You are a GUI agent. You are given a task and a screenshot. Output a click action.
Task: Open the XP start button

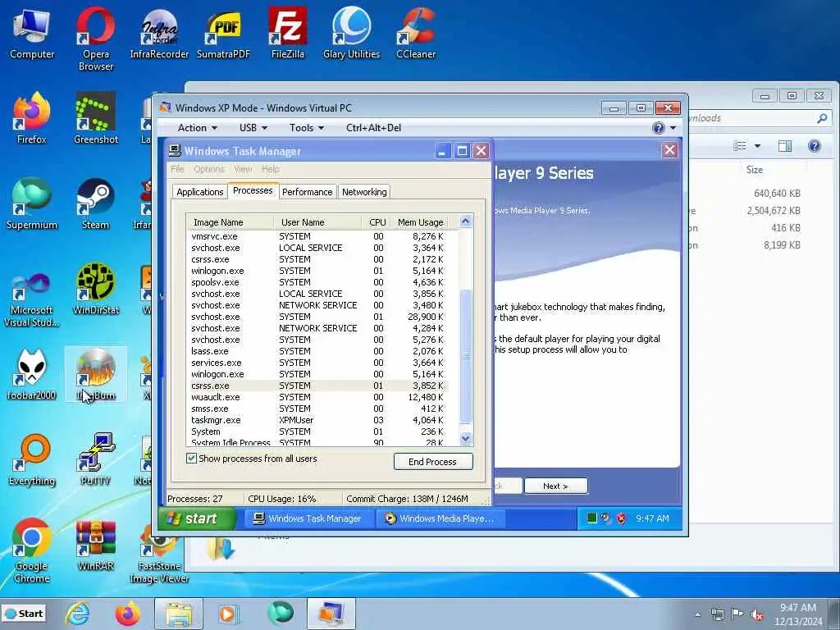click(197, 518)
